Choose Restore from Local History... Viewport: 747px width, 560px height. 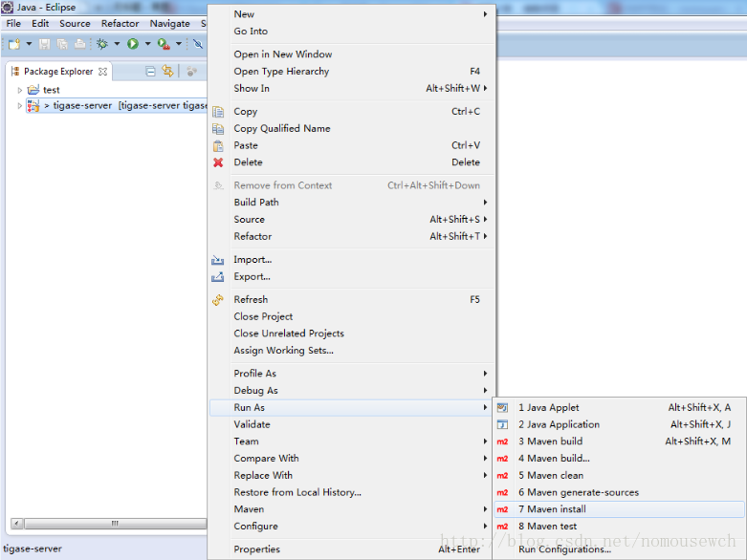point(352,492)
